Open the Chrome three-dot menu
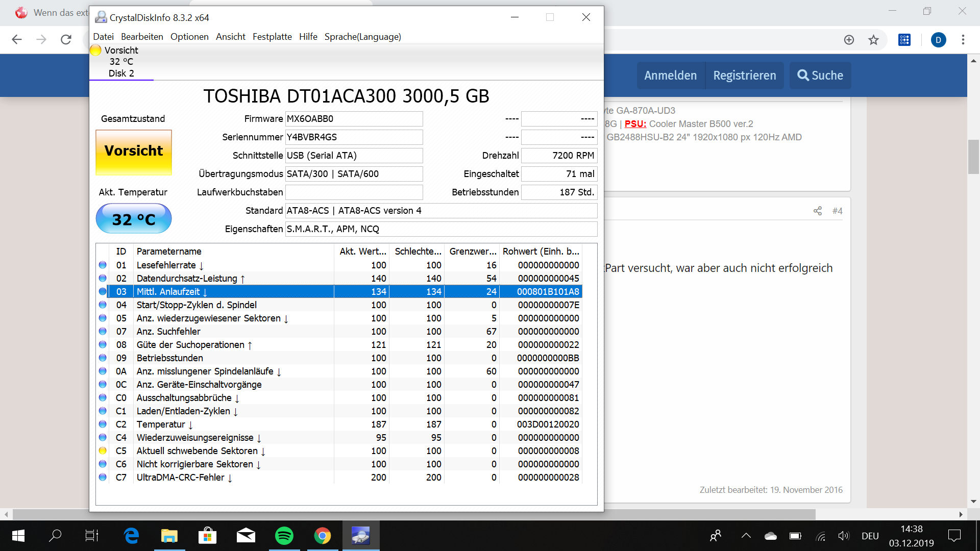The height and width of the screenshot is (551, 980). tap(963, 40)
